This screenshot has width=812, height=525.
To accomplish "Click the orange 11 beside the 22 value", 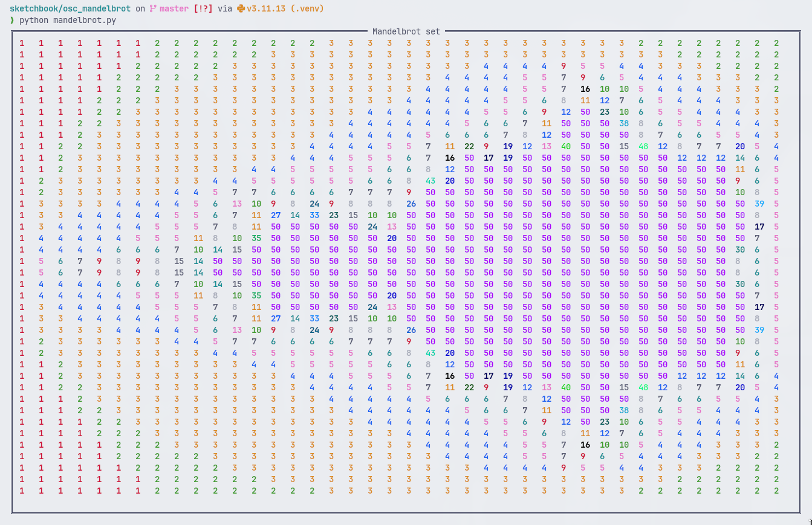I will click(x=450, y=146).
